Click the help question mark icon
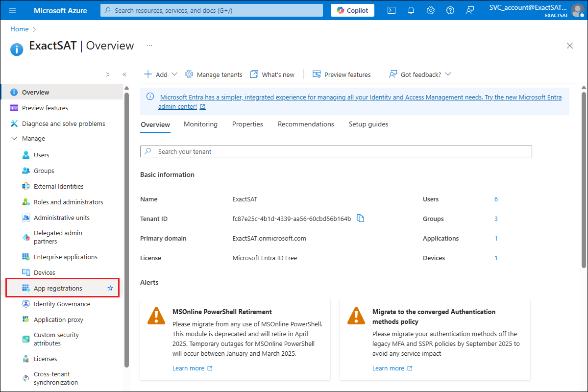The width and height of the screenshot is (588, 392). pyautogui.click(x=450, y=10)
